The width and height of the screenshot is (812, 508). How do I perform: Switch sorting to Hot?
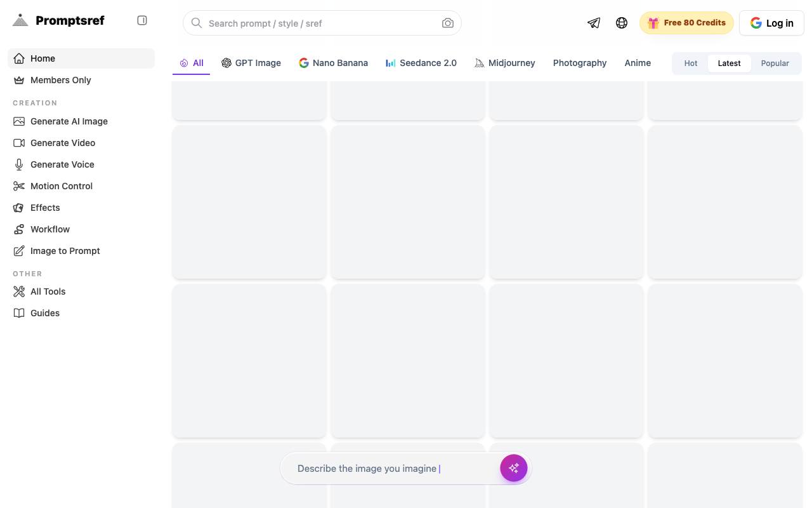coord(691,63)
